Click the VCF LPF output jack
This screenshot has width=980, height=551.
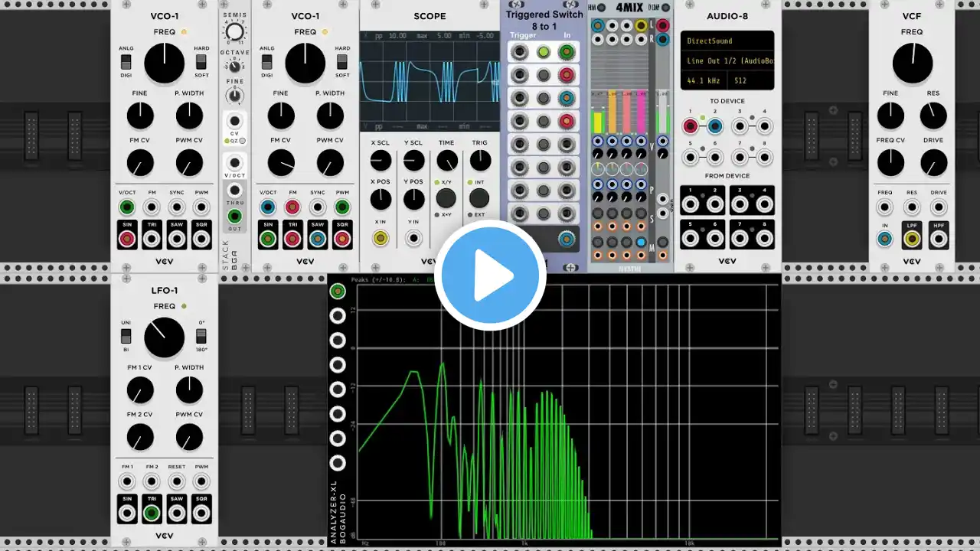click(x=912, y=239)
